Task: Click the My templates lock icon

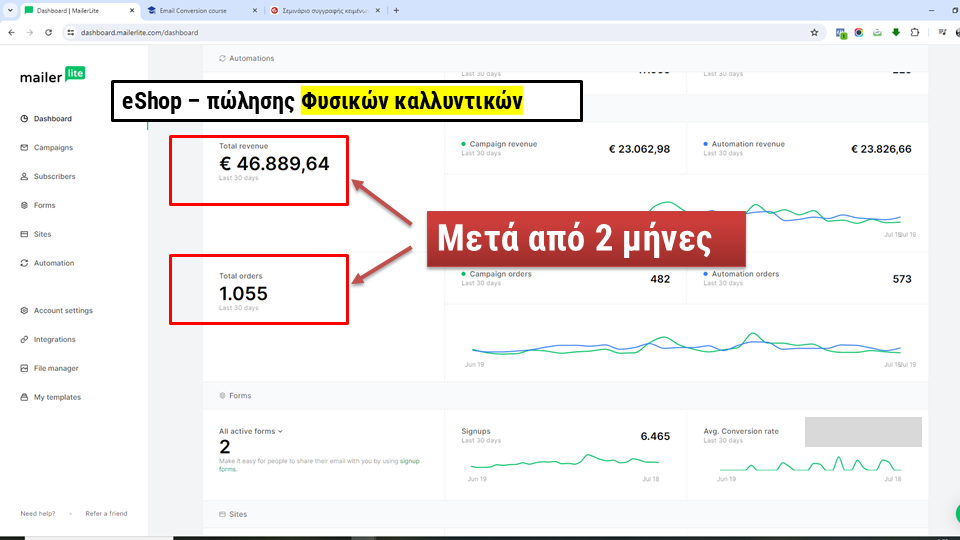Action: [24, 397]
